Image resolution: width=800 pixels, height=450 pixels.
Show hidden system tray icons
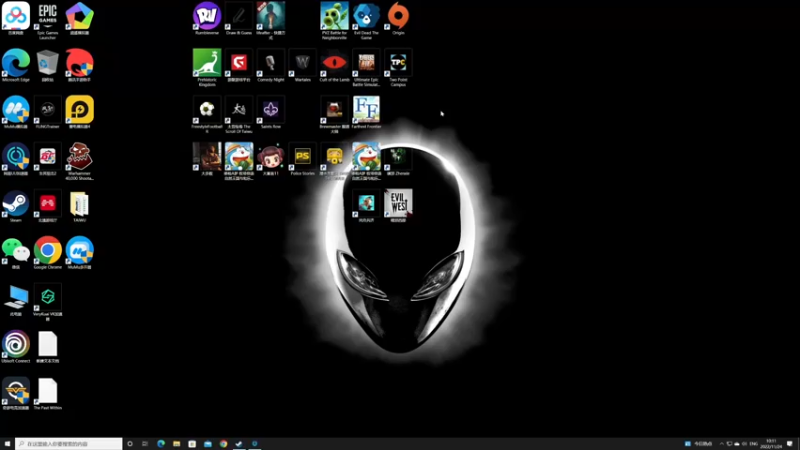(721, 444)
